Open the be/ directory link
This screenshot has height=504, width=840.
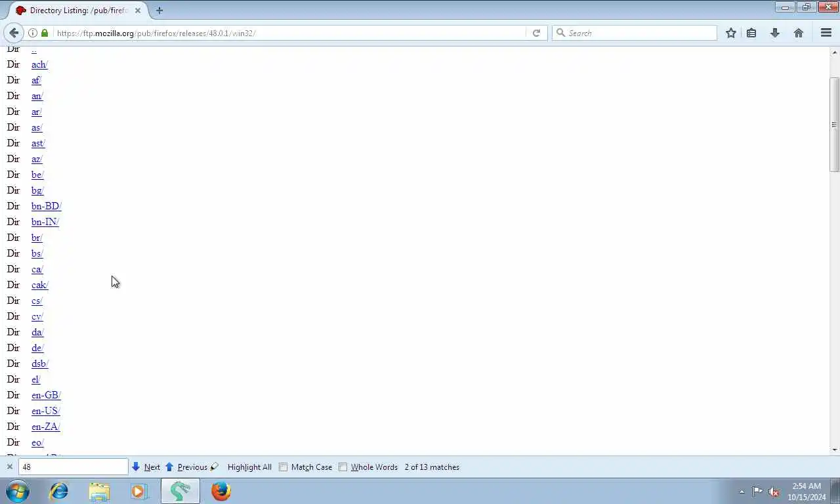pos(37,175)
